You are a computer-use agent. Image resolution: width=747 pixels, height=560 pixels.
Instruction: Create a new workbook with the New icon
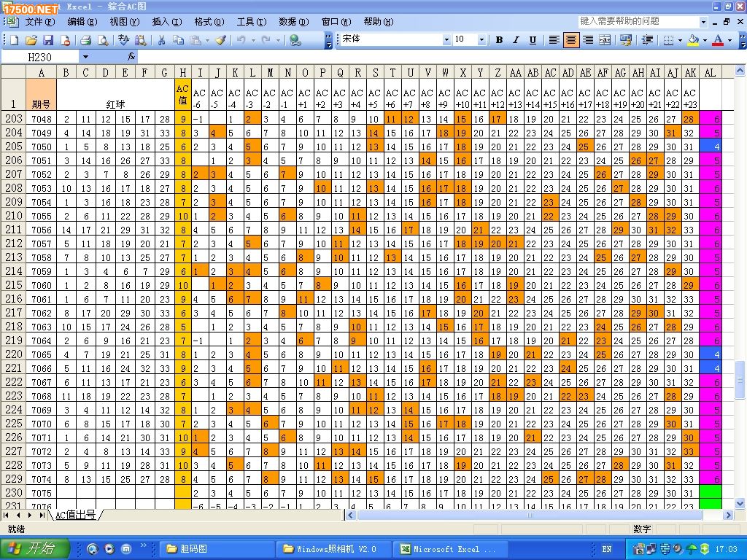tap(14, 41)
